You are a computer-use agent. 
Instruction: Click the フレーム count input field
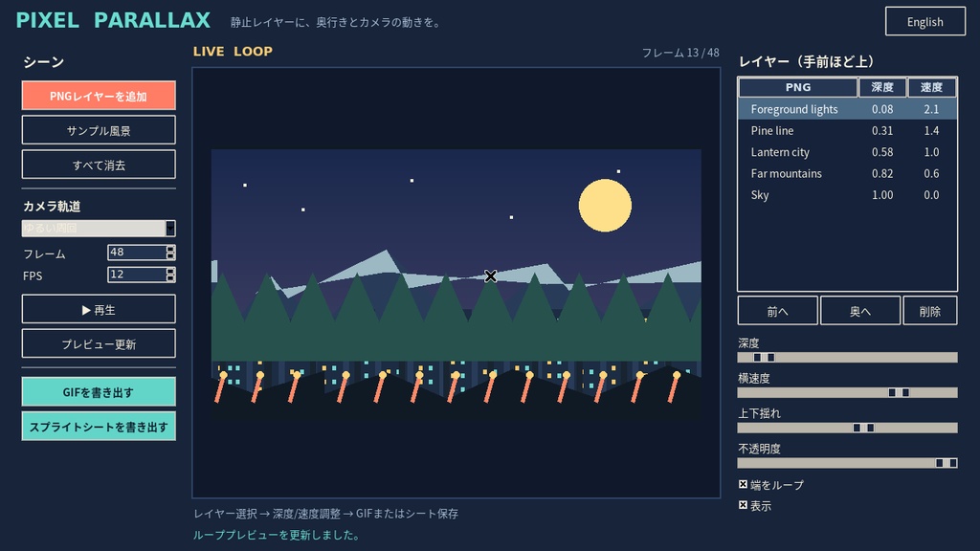point(136,253)
